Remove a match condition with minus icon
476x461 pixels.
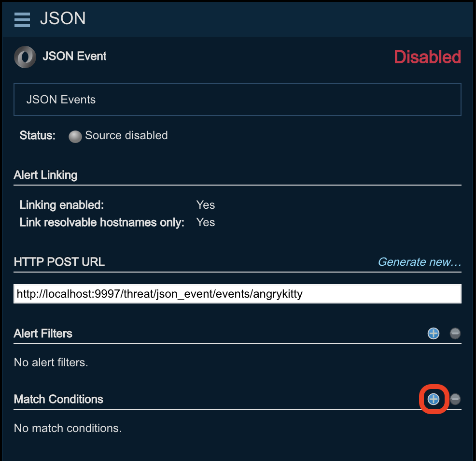pyautogui.click(x=455, y=399)
